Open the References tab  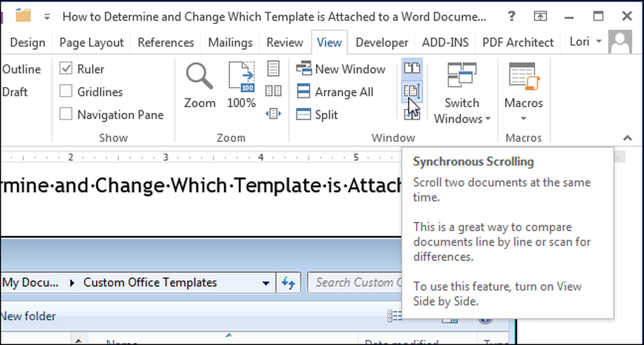[166, 43]
